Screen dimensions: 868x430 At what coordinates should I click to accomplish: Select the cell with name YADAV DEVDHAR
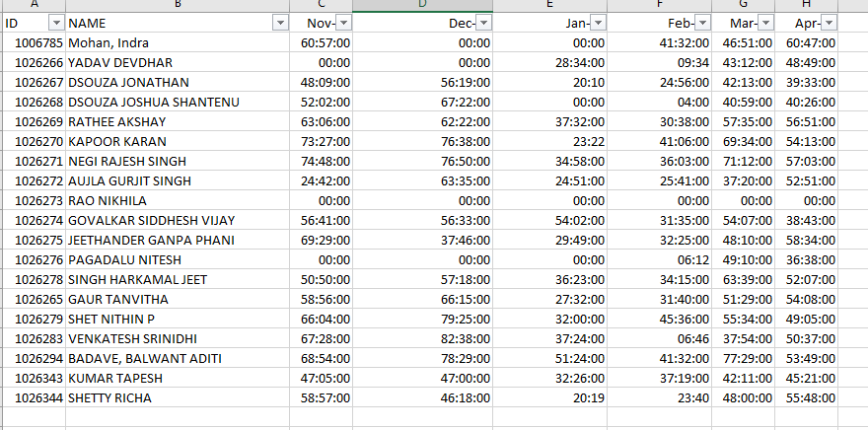click(x=178, y=62)
